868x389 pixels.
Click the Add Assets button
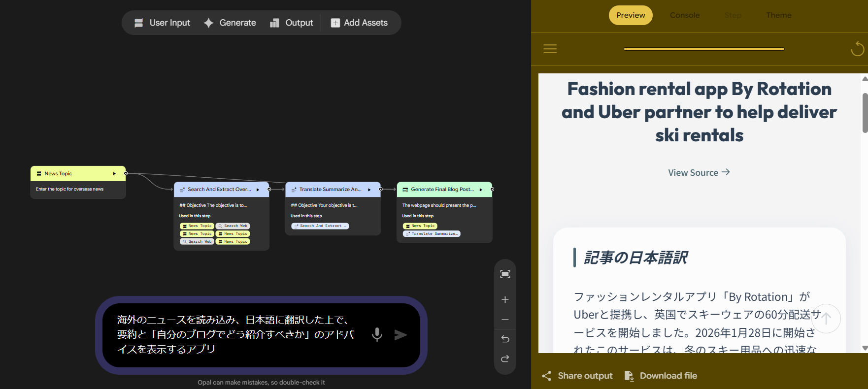(359, 23)
